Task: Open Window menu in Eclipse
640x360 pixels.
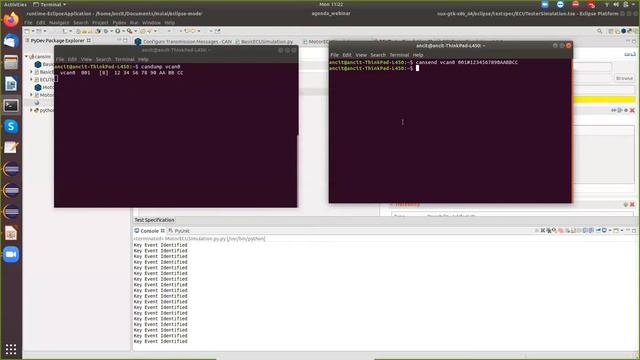Action: point(151,22)
